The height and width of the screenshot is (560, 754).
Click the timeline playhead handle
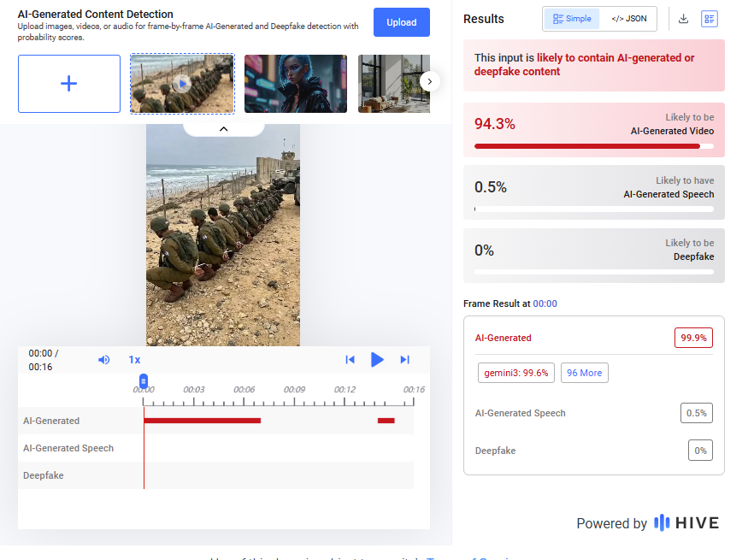tap(143, 380)
